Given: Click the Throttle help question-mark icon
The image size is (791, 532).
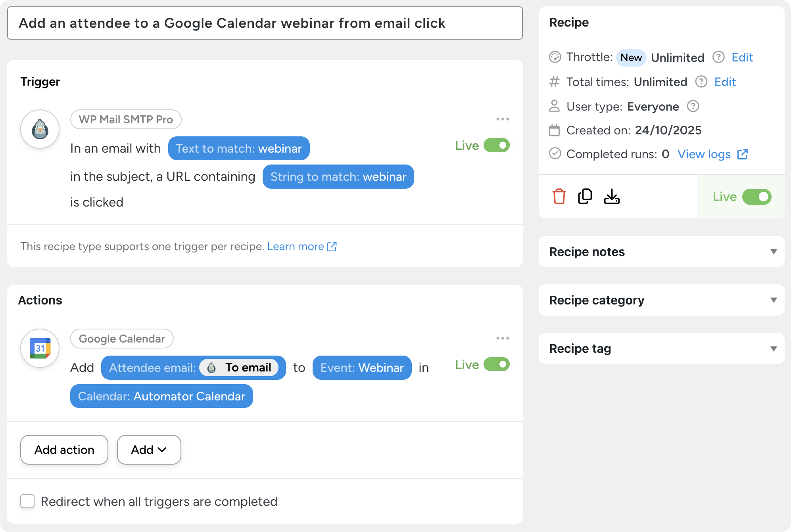Looking at the screenshot, I should [718, 57].
